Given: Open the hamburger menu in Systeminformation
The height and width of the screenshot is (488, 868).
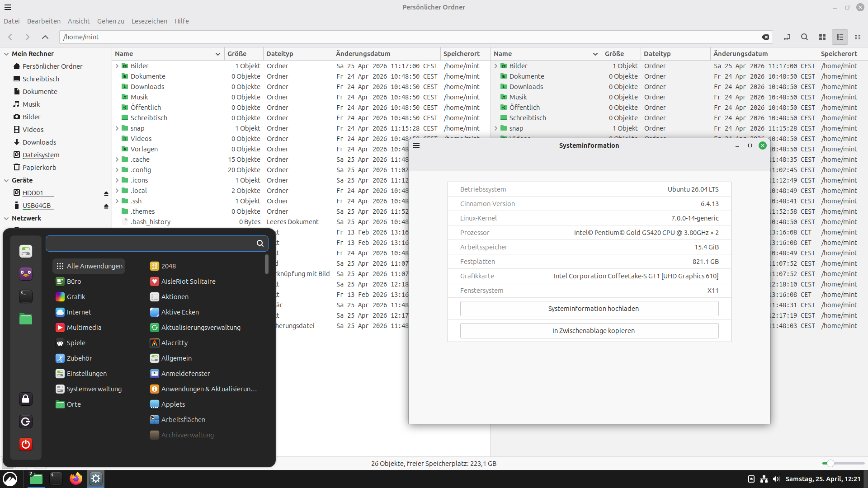Looking at the screenshot, I should pyautogui.click(x=416, y=145).
